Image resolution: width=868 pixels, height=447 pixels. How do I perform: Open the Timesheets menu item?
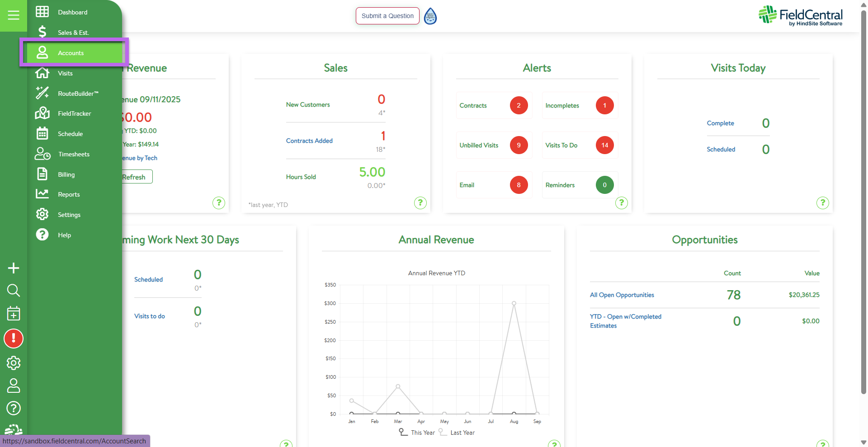(x=74, y=154)
